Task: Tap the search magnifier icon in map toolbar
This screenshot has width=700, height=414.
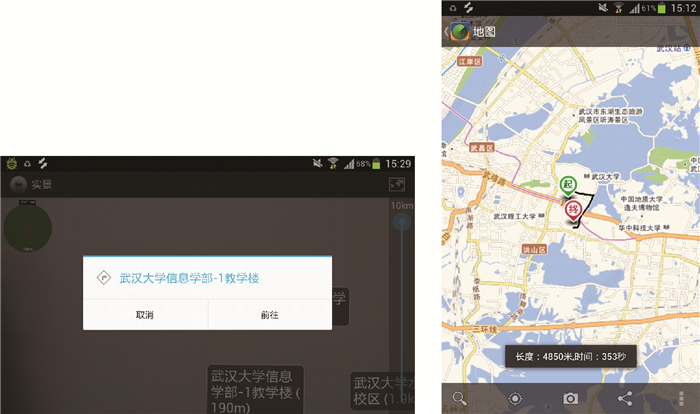Action: coord(460,398)
